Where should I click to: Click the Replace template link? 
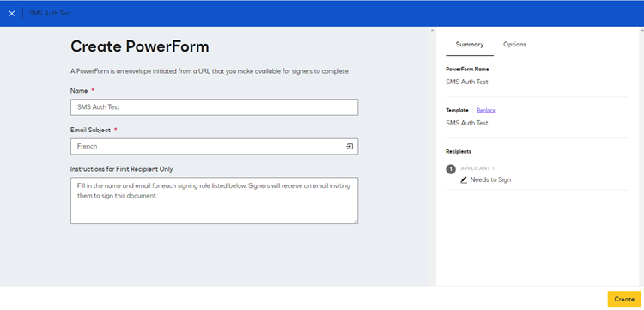point(486,111)
